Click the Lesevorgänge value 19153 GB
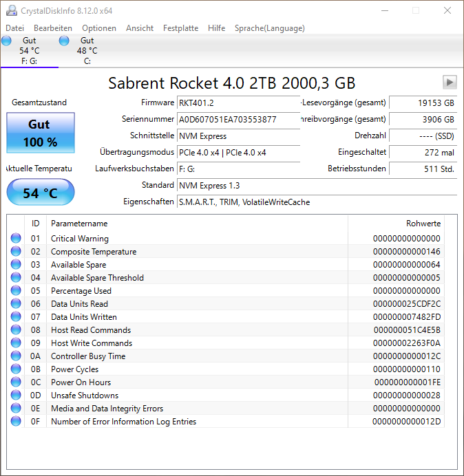Image resolution: width=464 pixels, height=476 pixels. 423,103
